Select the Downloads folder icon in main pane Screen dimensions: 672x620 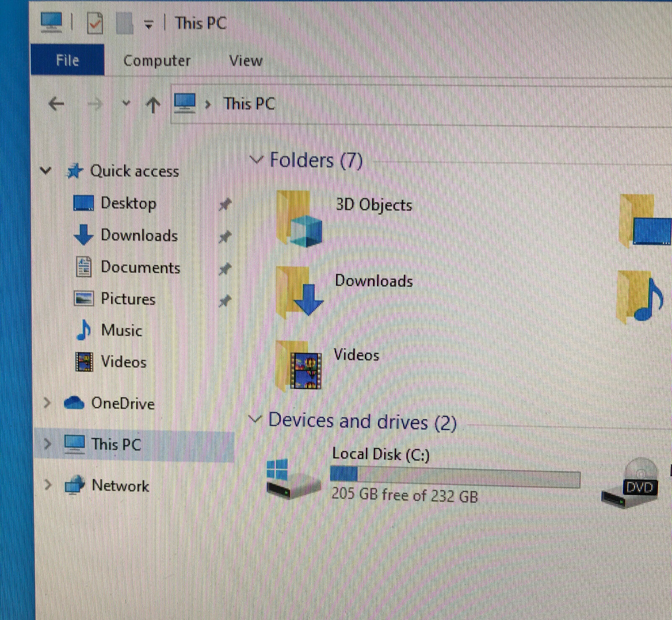(x=299, y=292)
